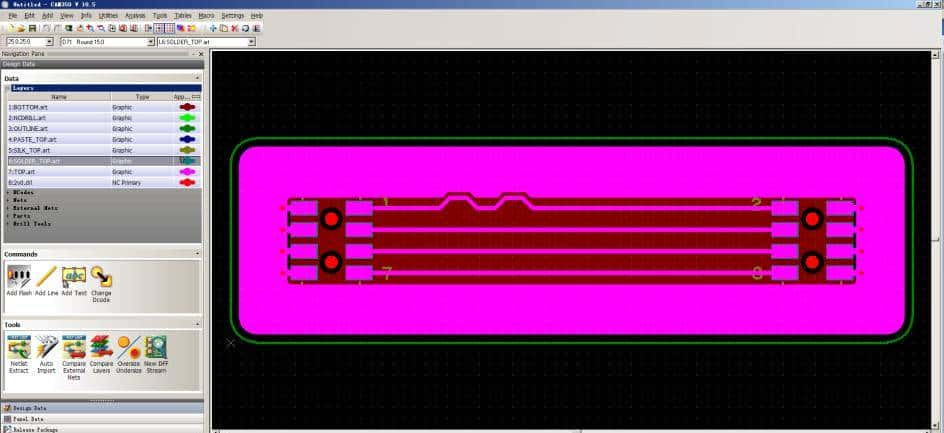Open the Utilities menu
Screen dimensions: 944x433
click(x=107, y=16)
